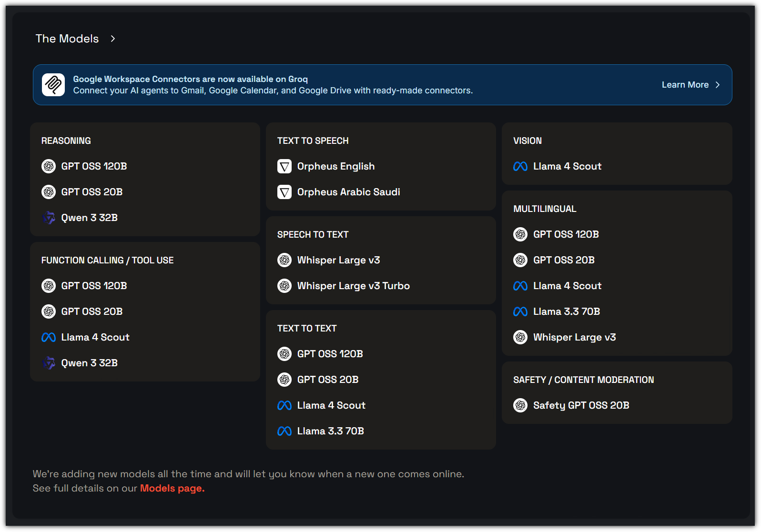Click the TEXT TO SPEECH heading

pos(313,141)
